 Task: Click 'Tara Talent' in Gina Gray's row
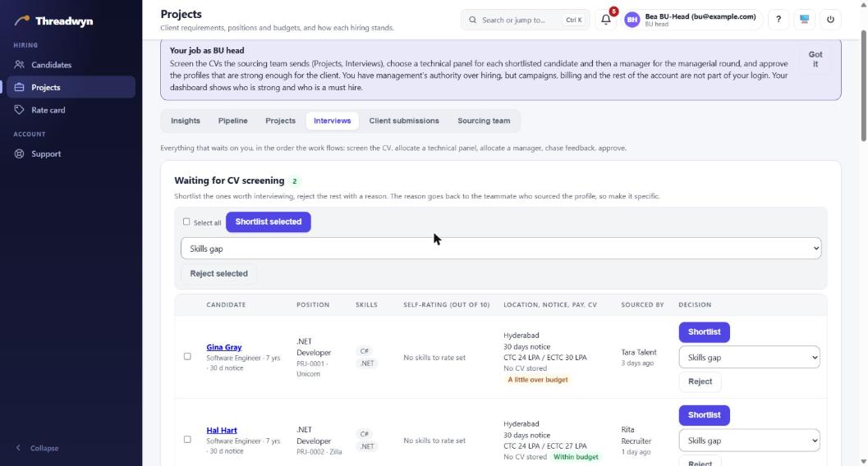tap(639, 352)
